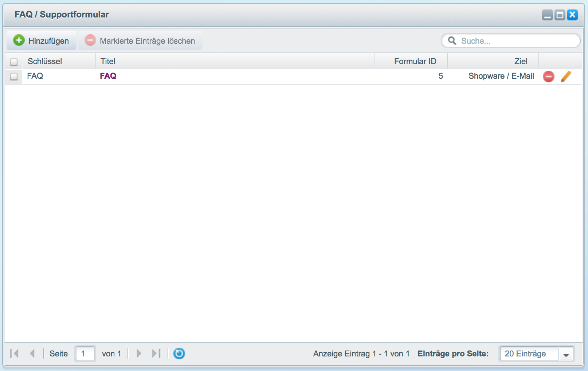Click the bold FAQ title cell
The height and width of the screenshot is (371, 588).
[x=108, y=76]
